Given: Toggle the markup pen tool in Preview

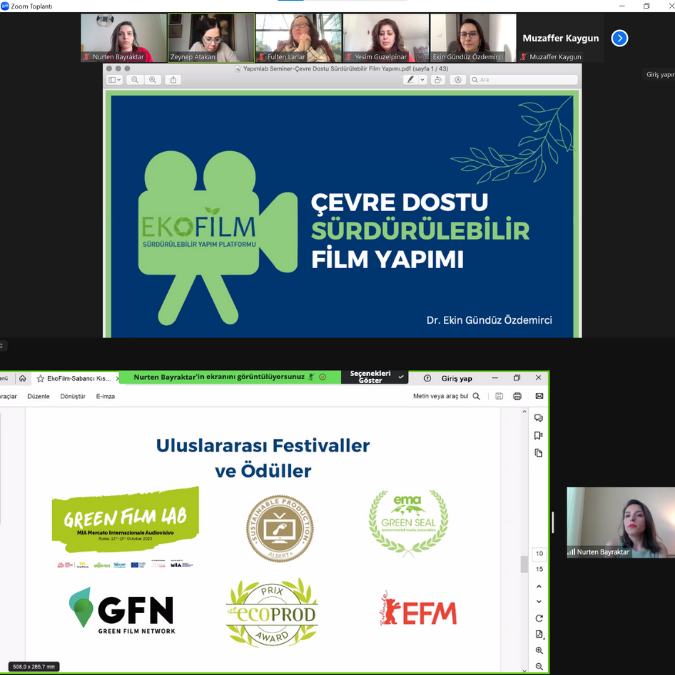Looking at the screenshot, I should (x=410, y=80).
